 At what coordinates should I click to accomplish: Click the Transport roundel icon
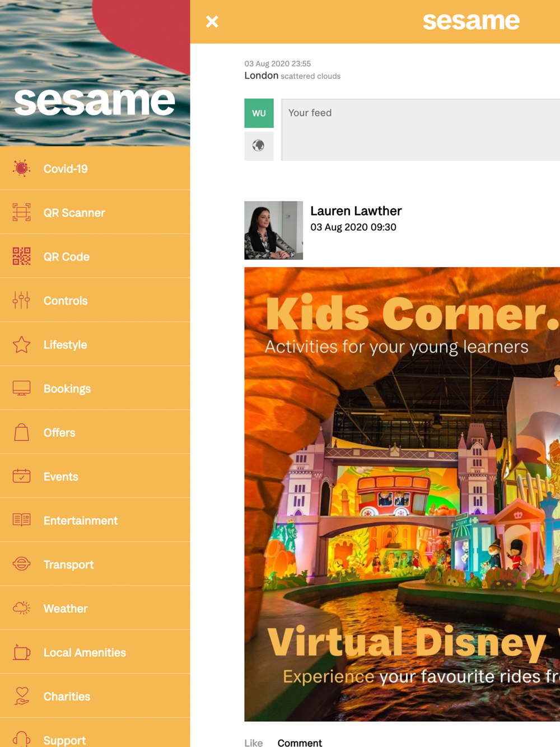coord(21,564)
